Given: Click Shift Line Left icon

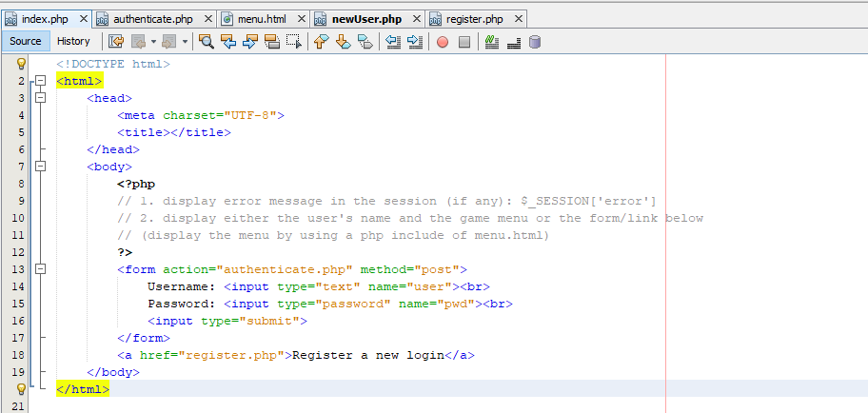Looking at the screenshot, I should coord(392,42).
